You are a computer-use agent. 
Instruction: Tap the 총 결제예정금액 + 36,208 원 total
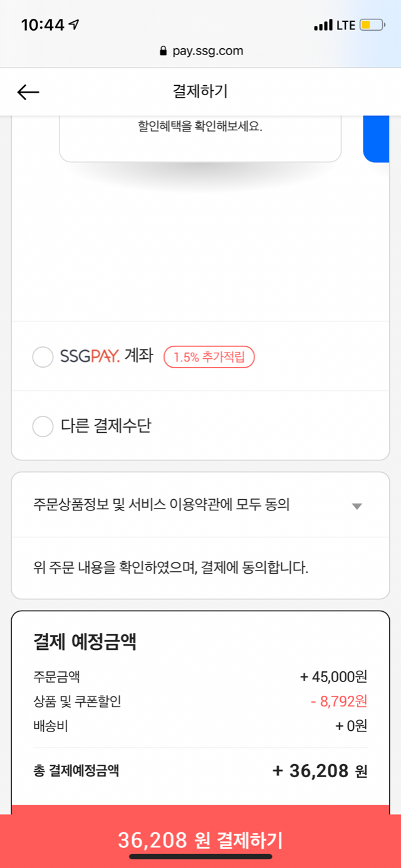tap(320, 770)
